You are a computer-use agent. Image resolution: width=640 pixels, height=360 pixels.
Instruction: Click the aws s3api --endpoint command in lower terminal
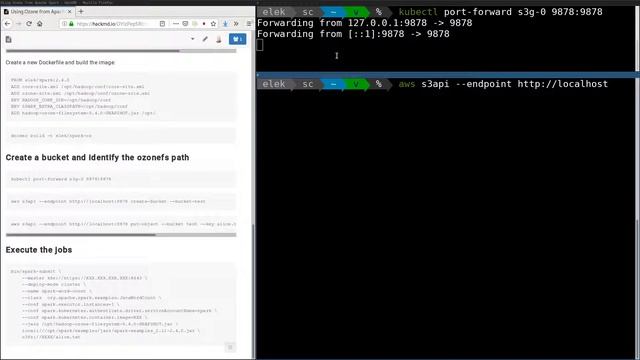503,84
